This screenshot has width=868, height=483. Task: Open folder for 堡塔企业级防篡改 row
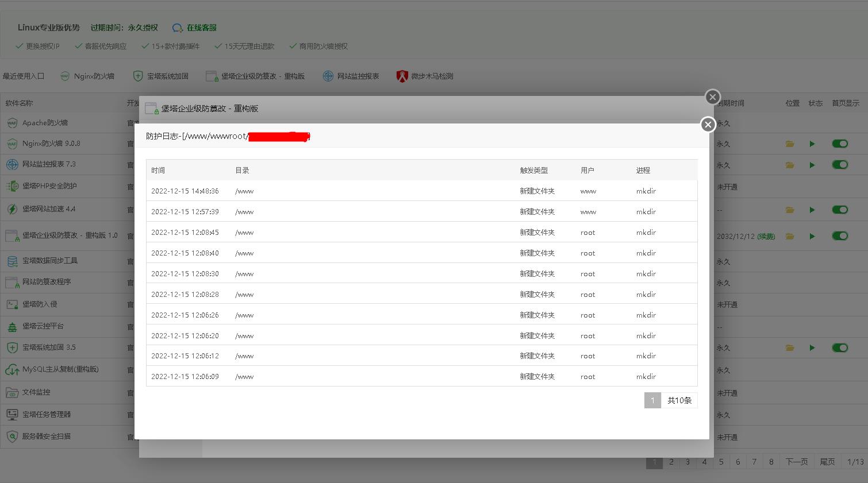[x=790, y=236]
